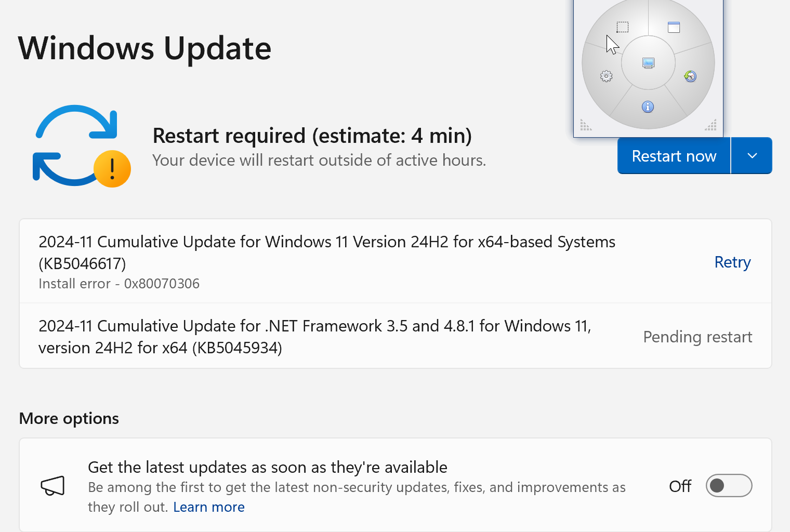Select the .NET Framework KB5045934 update entry

314,337
